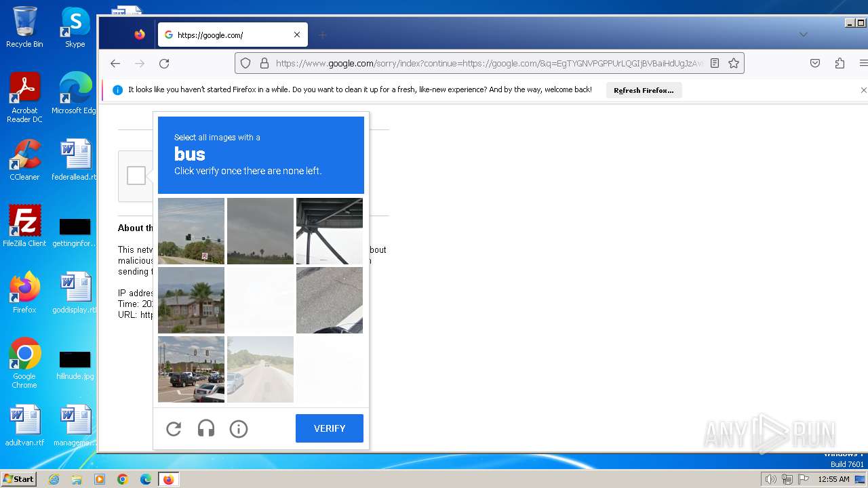Launch Microsoft Edge desktop shortcut
Image resolution: width=868 pixels, height=488 pixels.
[75, 94]
